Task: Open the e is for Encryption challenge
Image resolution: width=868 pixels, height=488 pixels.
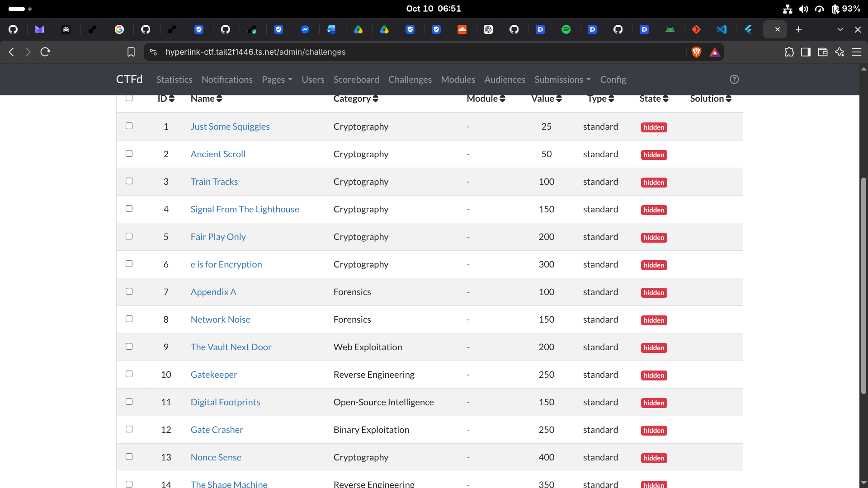Action: tap(226, 264)
